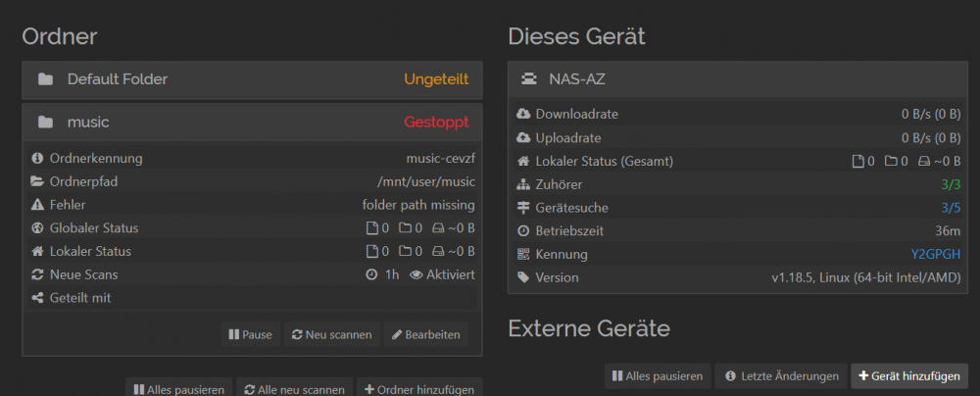Pause all external devices
The height and width of the screenshot is (396, 980).
pos(658,376)
